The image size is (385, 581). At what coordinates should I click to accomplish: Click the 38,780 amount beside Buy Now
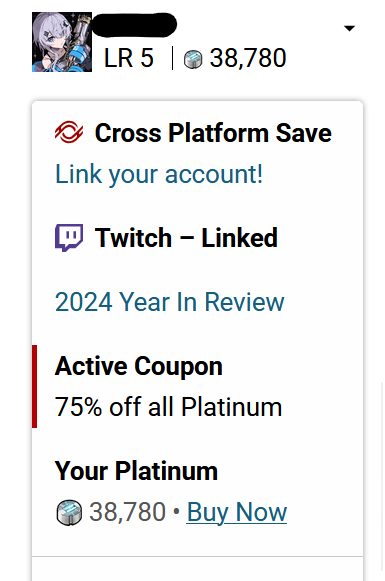tap(127, 512)
